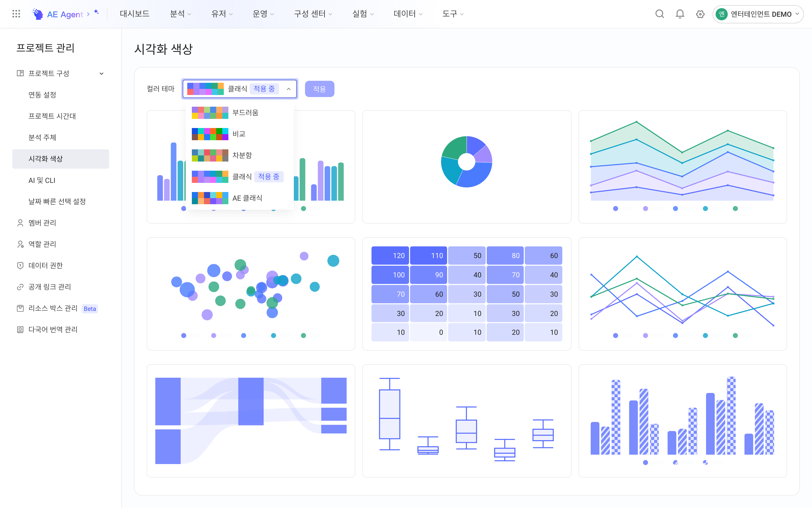Open the notifications bell icon
Image resolution: width=812 pixels, height=508 pixels.
680,14
